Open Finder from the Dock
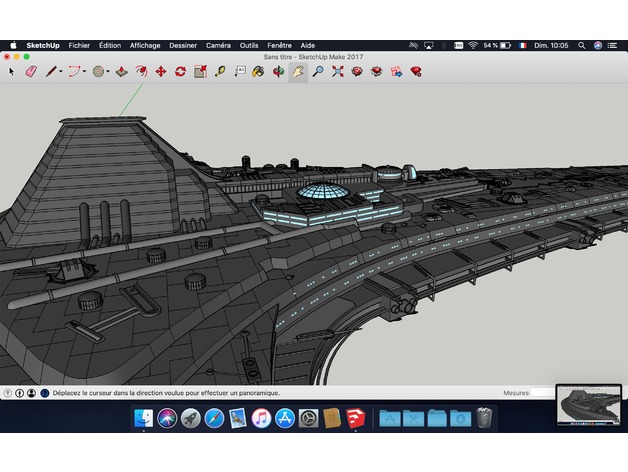Screen dimensions: 628x472 coord(143,418)
